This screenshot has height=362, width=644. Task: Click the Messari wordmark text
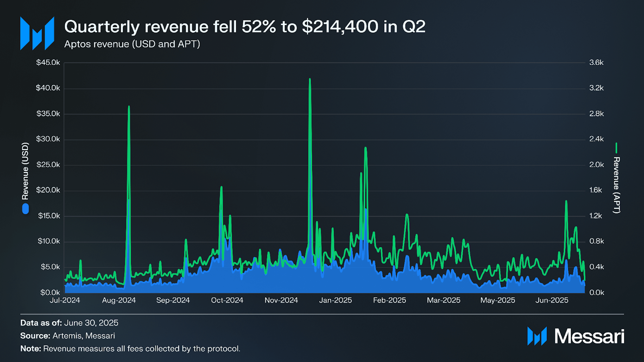coord(590,336)
